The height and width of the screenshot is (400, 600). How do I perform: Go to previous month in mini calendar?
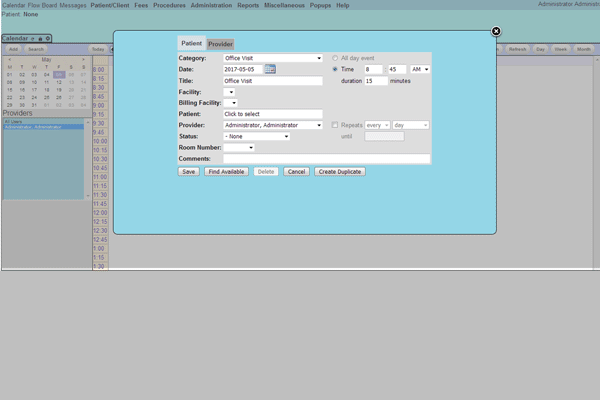point(10,60)
